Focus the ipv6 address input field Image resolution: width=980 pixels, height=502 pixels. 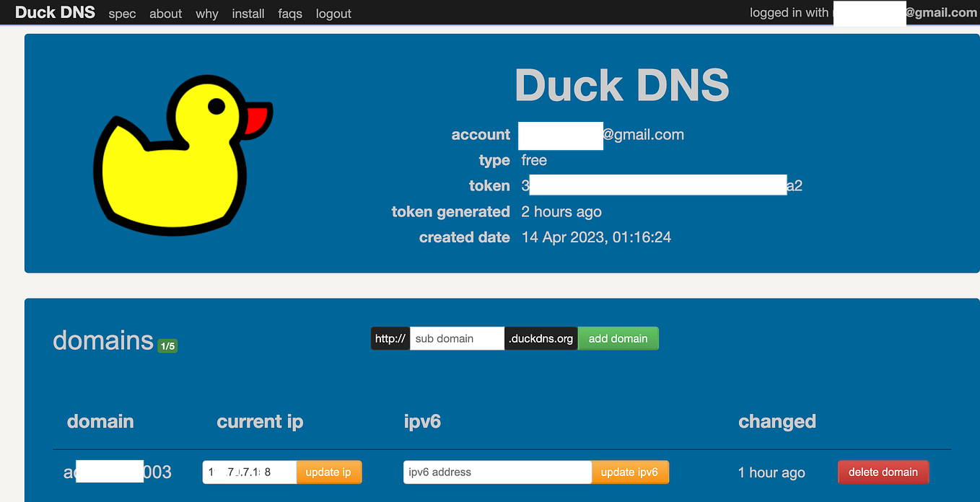coord(498,472)
